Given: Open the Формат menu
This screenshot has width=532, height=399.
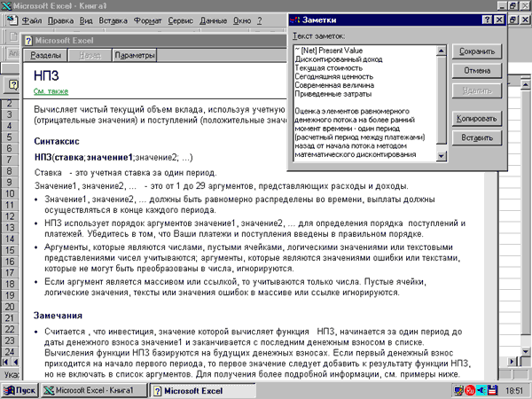Looking at the screenshot, I should (147, 20).
